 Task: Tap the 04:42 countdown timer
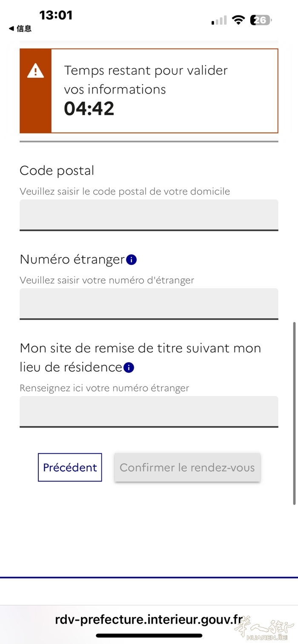[x=89, y=109]
